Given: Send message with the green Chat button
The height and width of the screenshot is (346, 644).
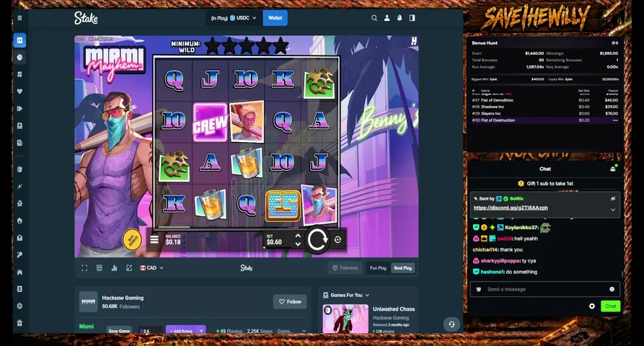Looking at the screenshot, I should (610, 306).
